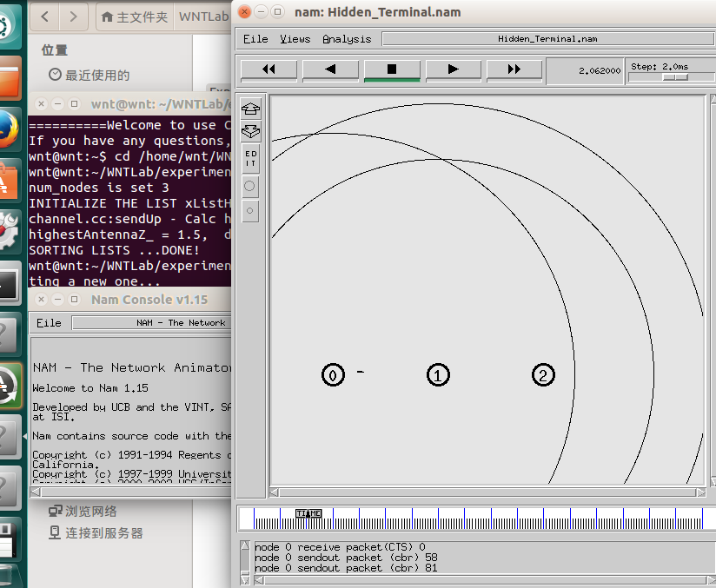Select node 0 in the animation canvas
This screenshot has width=716, height=588.
pos(333,375)
